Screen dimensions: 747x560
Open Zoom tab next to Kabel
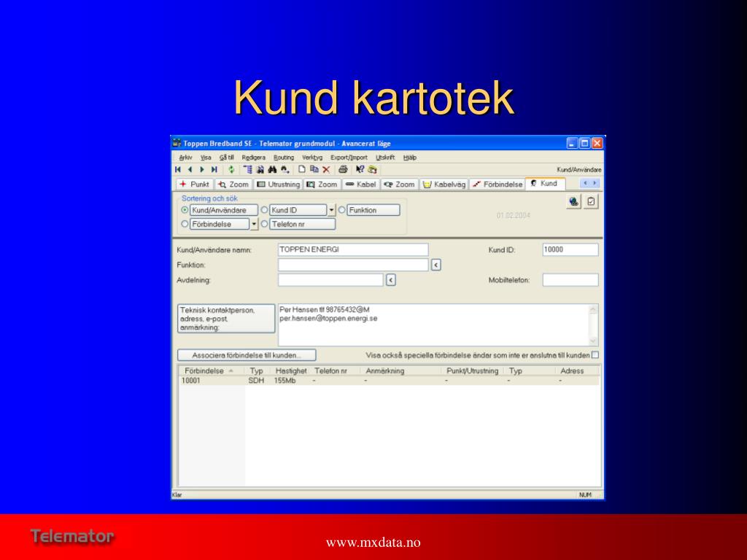(x=400, y=184)
